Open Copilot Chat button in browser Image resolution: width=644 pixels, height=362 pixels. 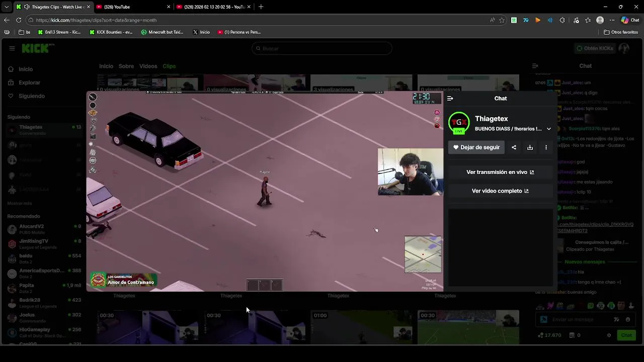tap(630, 20)
